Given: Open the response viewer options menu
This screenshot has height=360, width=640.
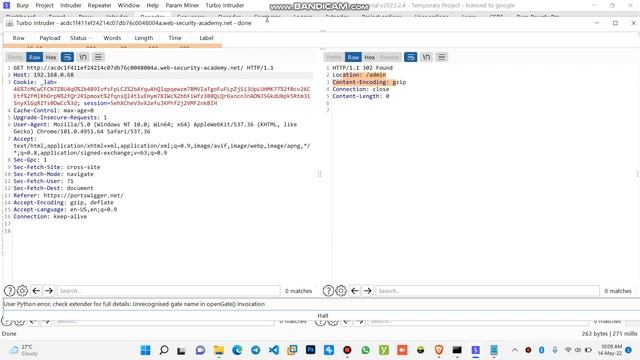Looking at the screenshot, I should (441, 57).
